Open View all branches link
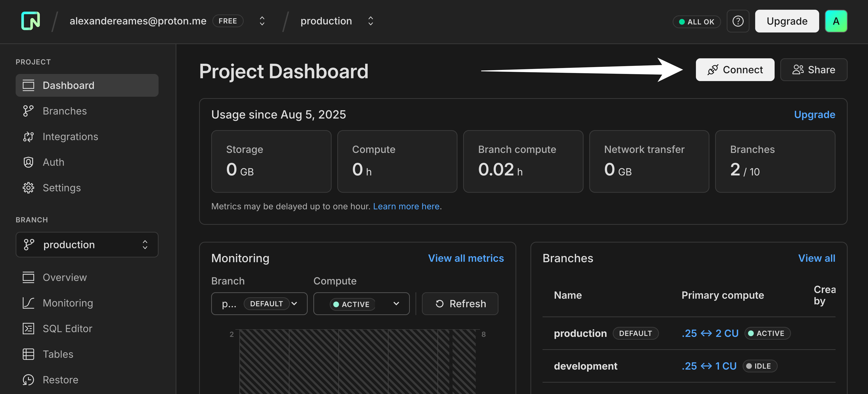The height and width of the screenshot is (394, 868). (x=816, y=258)
